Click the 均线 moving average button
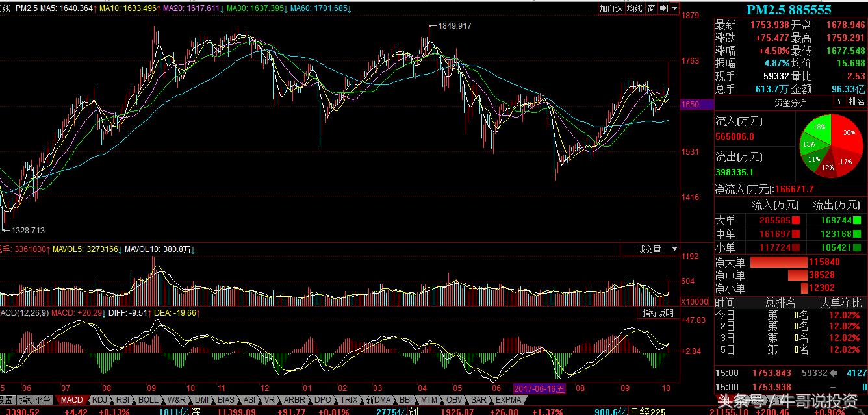This screenshot has height=415, width=868. point(635,8)
